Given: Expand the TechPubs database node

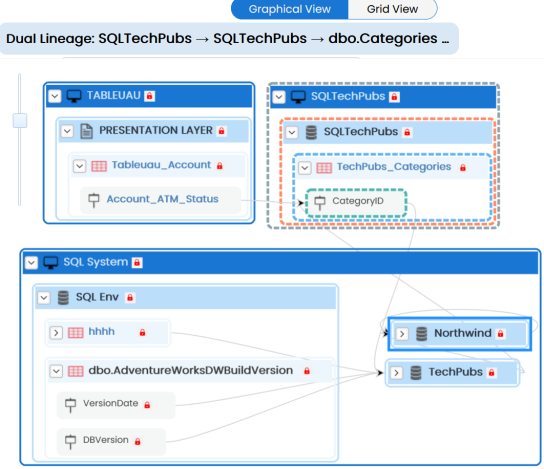Looking at the screenshot, I should [x=397, y=373].
